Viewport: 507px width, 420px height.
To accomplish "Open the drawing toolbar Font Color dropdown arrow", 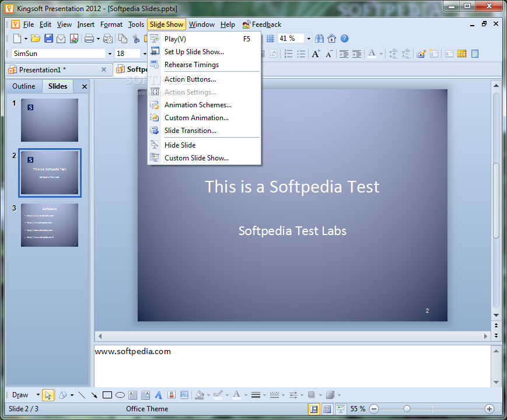I will [x=246, y=395].
